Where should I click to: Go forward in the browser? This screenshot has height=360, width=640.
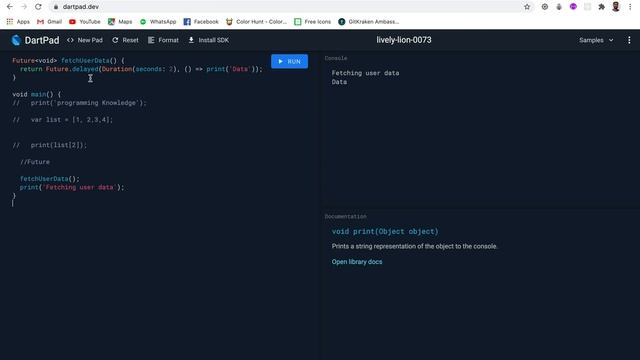24,7
